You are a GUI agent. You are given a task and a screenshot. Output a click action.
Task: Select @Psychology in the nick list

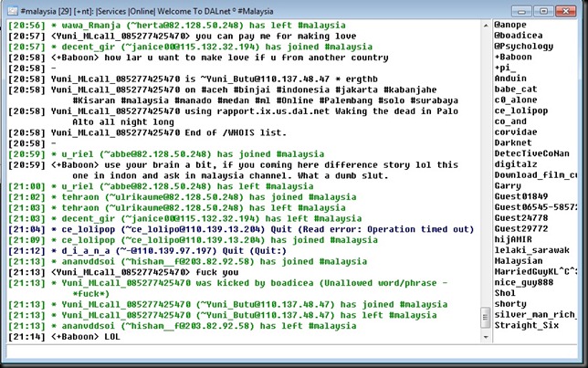pos(523,47)
